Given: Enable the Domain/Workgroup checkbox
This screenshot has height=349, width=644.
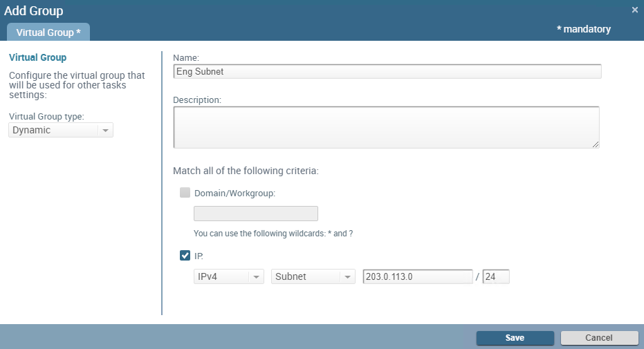Looking at the screenshot, I should pos(185,193).
